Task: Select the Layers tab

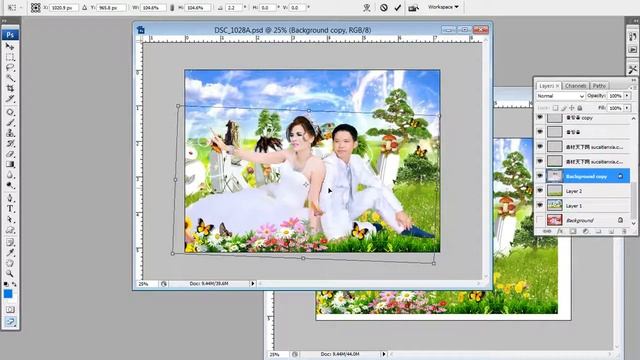Action: [549, 86]
